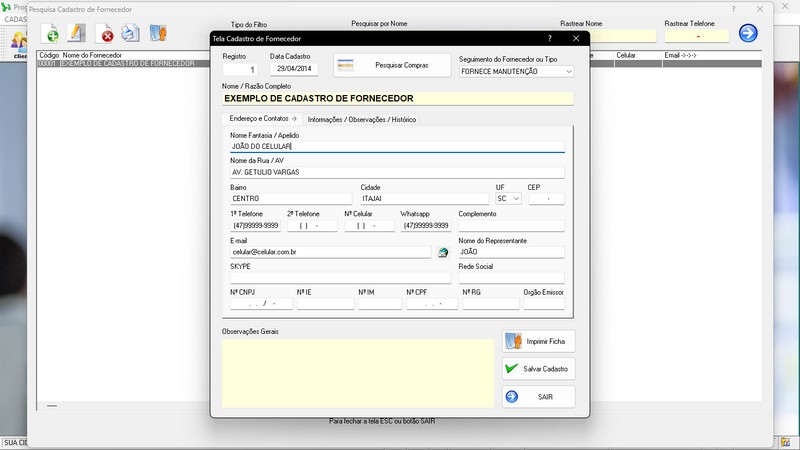Close the Pesquisa Cadastro de Fornecedor window
800x450 pixels.
coord(760,9)
